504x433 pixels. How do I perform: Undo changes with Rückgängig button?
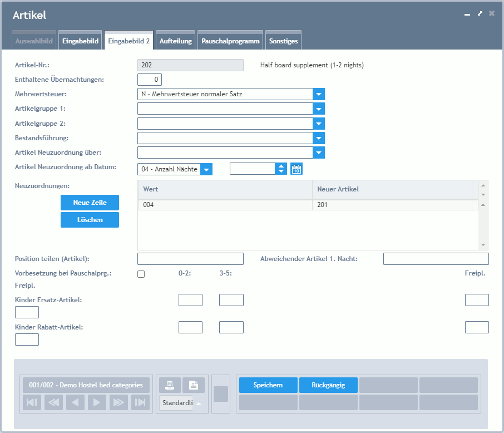pyautogui.click(x=329, y=385)
